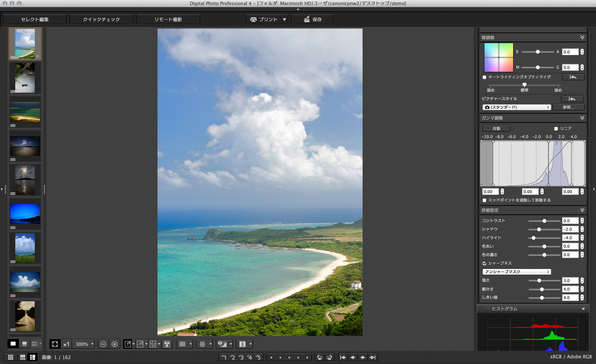Image resolution: width=596 pixels, height=364 pixels.
Task: Show the thumbnail grid layout icon
Action: click(11, 357)
